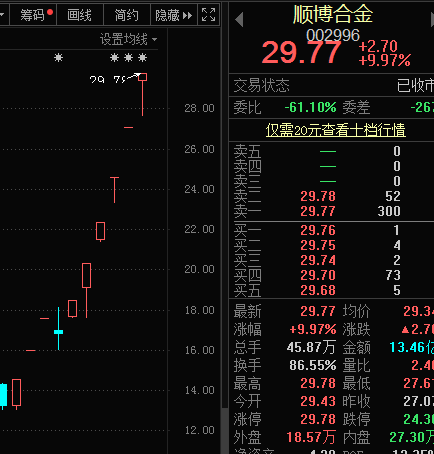Click the single asterisk marker above chart
434x454 pixels.
[58, 58]
